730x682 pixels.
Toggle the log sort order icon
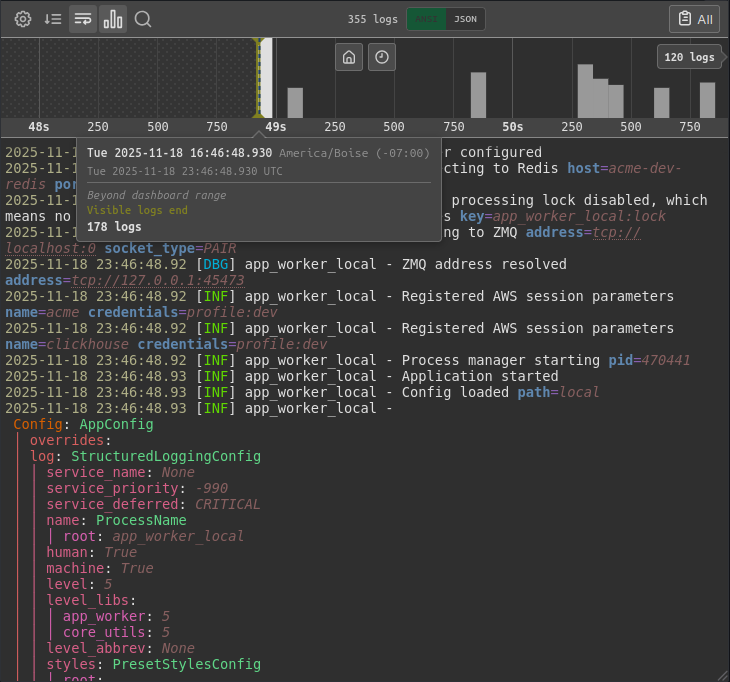tap(53, 19)
